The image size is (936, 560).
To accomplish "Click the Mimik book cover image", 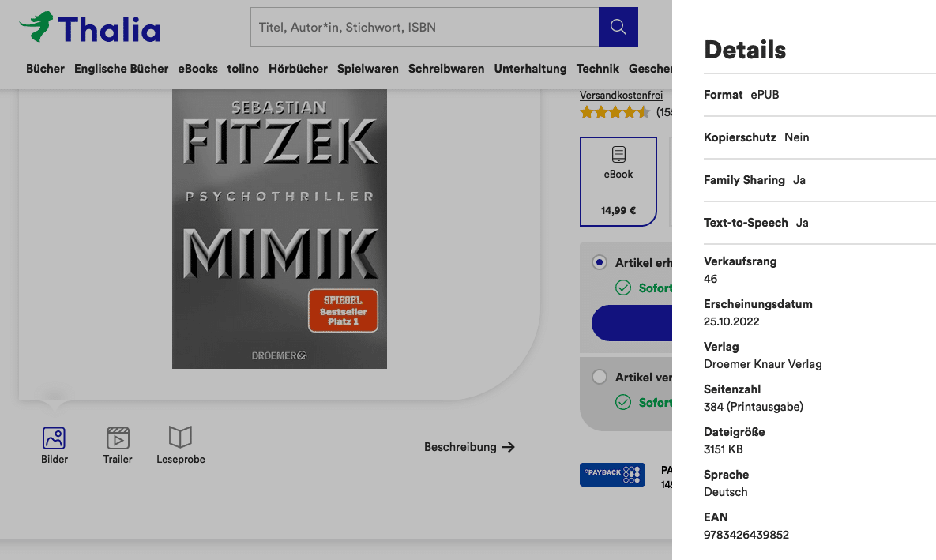I will [280, 228].
